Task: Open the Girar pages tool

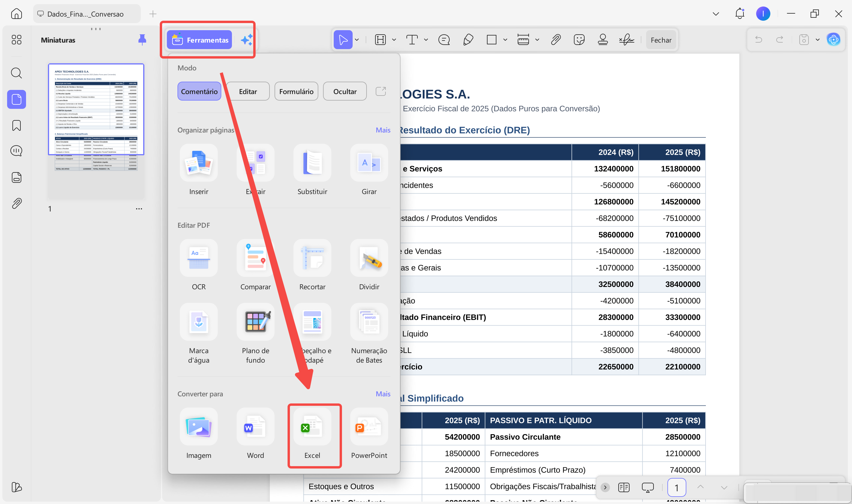Action: (x=369, y=170)
